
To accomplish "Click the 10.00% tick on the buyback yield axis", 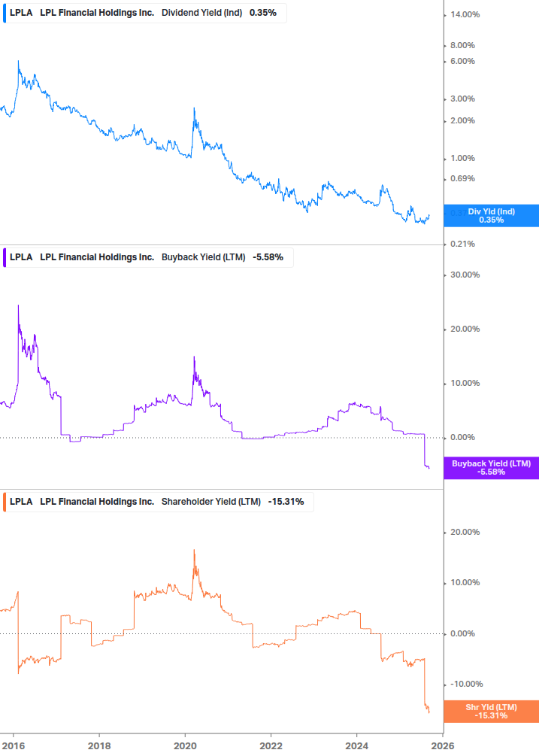I will (x=465, y=384).
